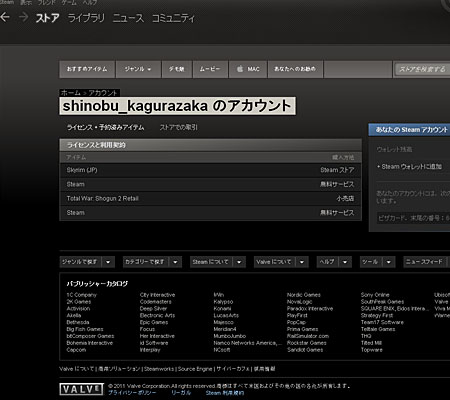Open the Steam 利用規約 footer link
450x400 pixels.
(x=225, y=393)
